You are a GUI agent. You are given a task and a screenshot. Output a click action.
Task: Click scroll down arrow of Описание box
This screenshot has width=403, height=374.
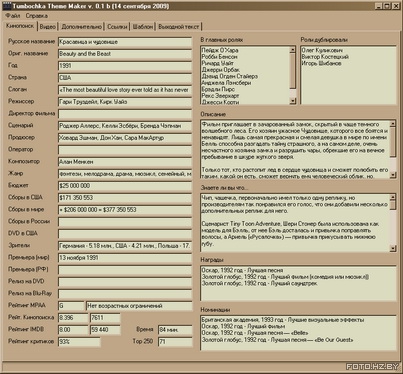click(393, 174)
